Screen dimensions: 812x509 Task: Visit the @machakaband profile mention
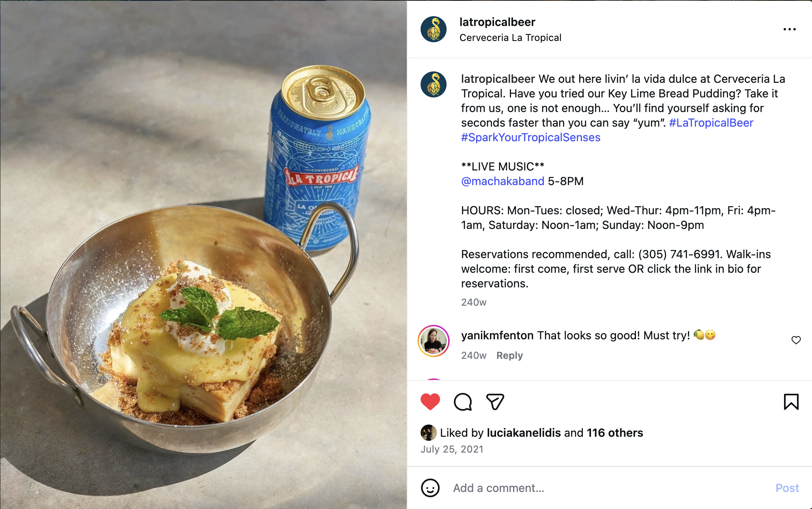click(503, 181)
